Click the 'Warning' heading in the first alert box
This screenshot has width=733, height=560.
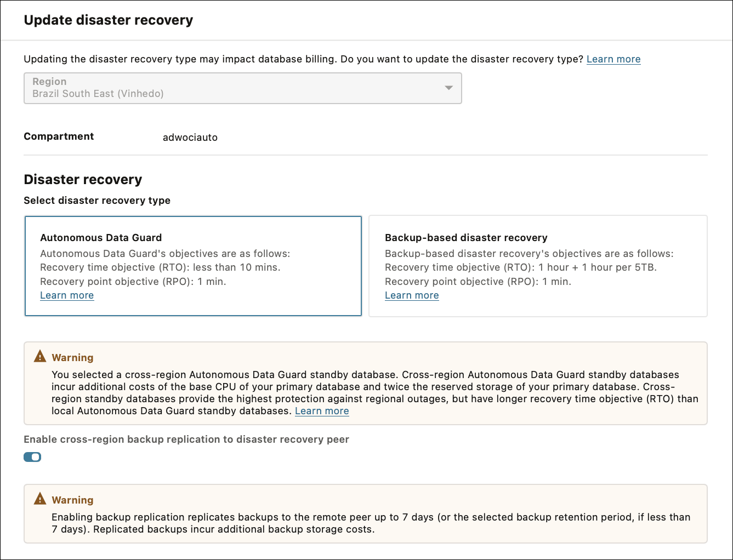[x=72, y=357]
